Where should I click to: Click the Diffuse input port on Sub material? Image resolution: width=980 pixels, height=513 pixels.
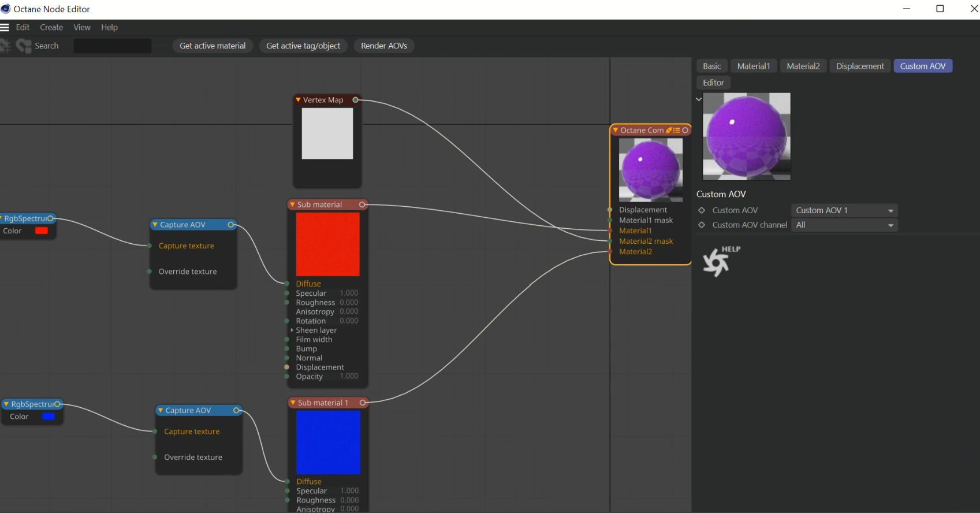pyautogui.click(x=287, y=284)
